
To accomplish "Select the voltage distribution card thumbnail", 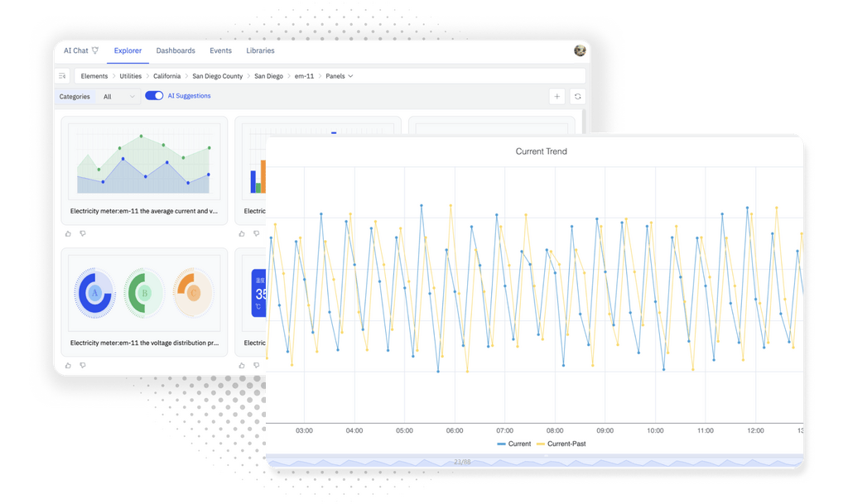I will [x=145, y=292].
